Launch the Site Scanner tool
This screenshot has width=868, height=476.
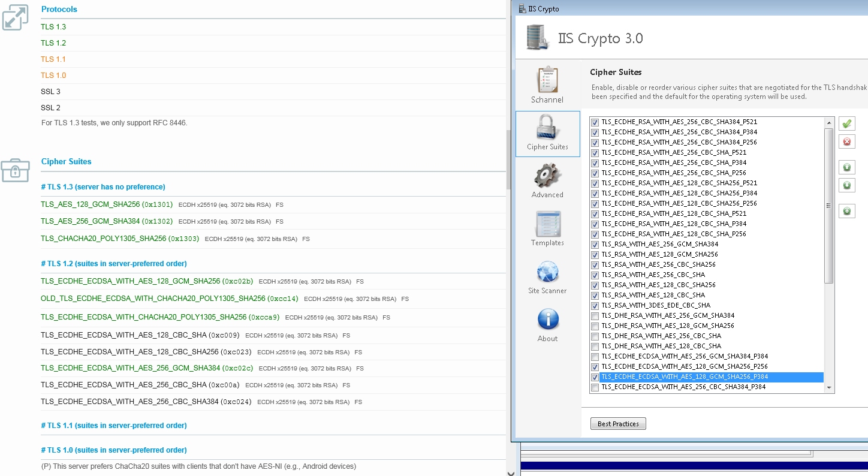[547, 276]
